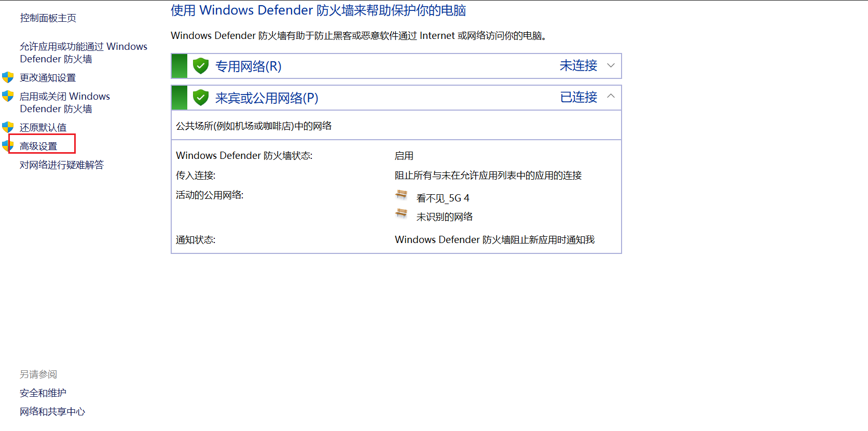Go to 安全和维护
Image resolution: width=868 pixels, height=431 pixels.
[43, 393]
